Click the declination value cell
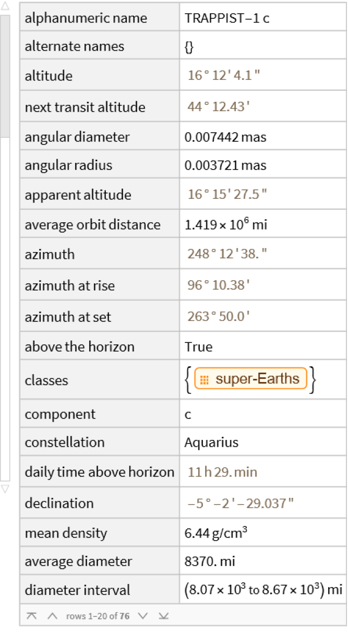The image size is (348, 644). tap(263, 503)
